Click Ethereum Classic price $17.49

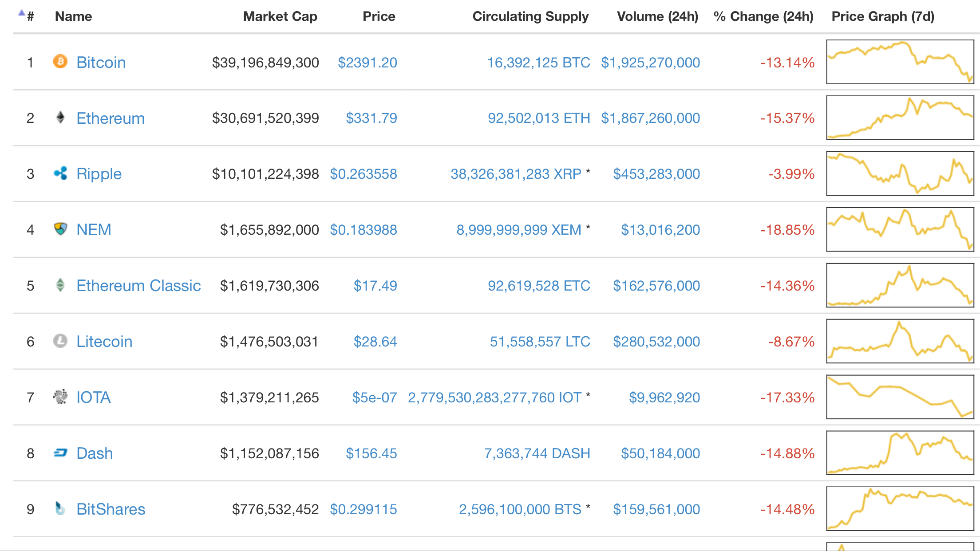(x=375, y=286)
